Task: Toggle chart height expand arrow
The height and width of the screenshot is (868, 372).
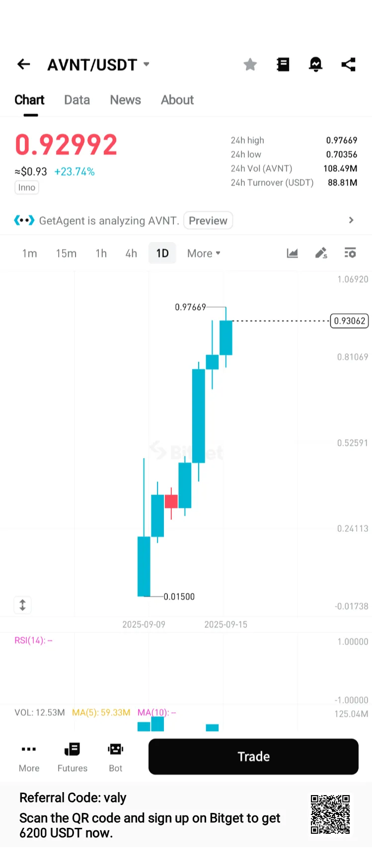Action: (x=22, y=605)
